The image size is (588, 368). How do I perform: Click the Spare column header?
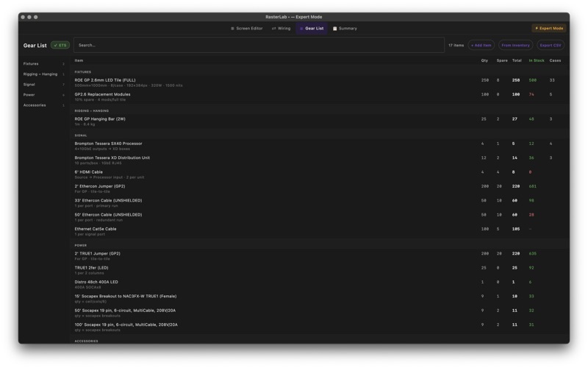[502, 60]
